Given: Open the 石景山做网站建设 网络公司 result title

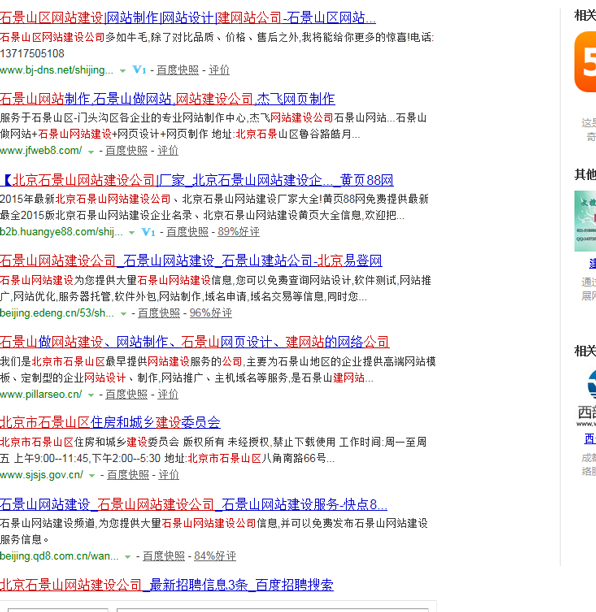Looking at the screenshot, I should (195, 342).
